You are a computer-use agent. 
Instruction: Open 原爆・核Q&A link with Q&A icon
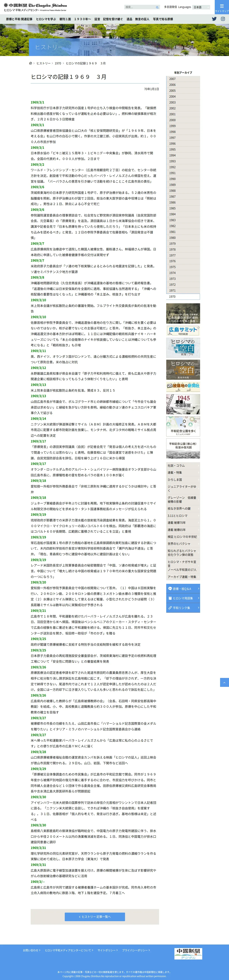pos(183,589)
